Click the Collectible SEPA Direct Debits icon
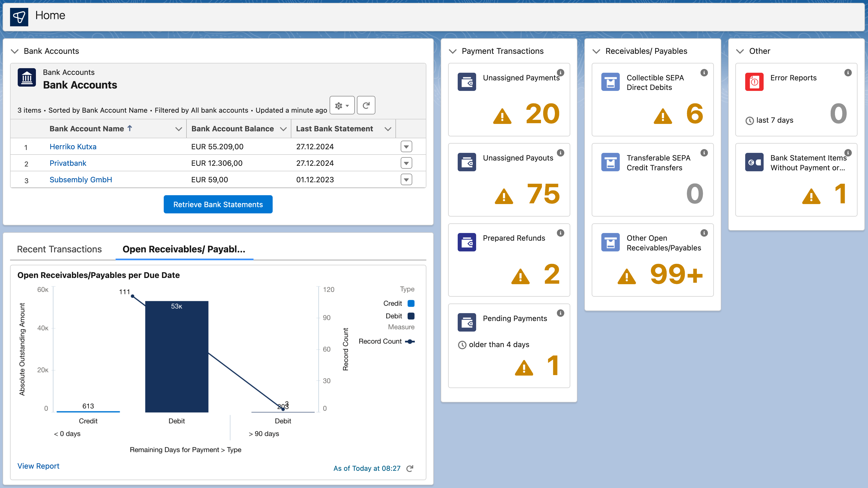 click(x=610, y=82)
